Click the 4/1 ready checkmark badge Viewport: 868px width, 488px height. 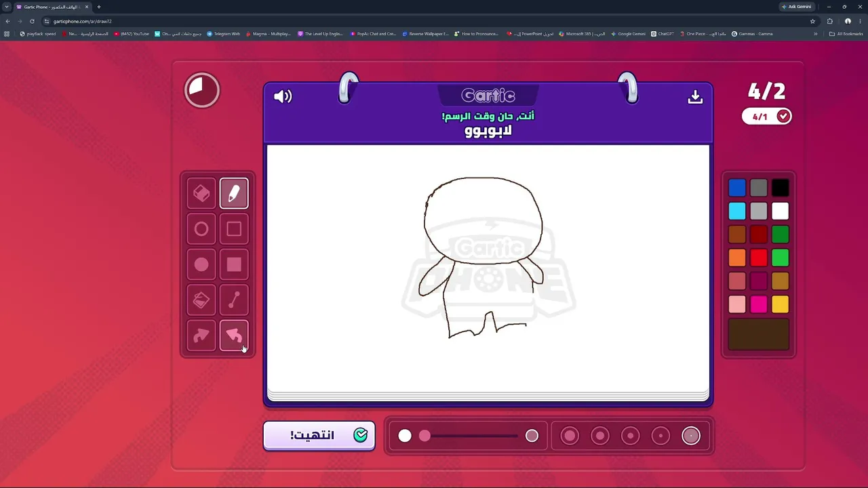[766, 117]
